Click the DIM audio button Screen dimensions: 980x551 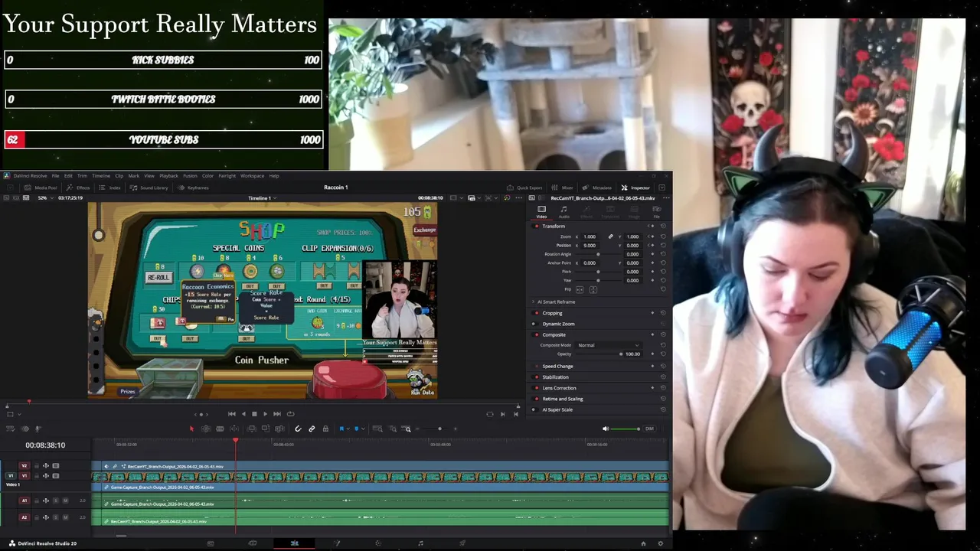click(x=649, y=429)
